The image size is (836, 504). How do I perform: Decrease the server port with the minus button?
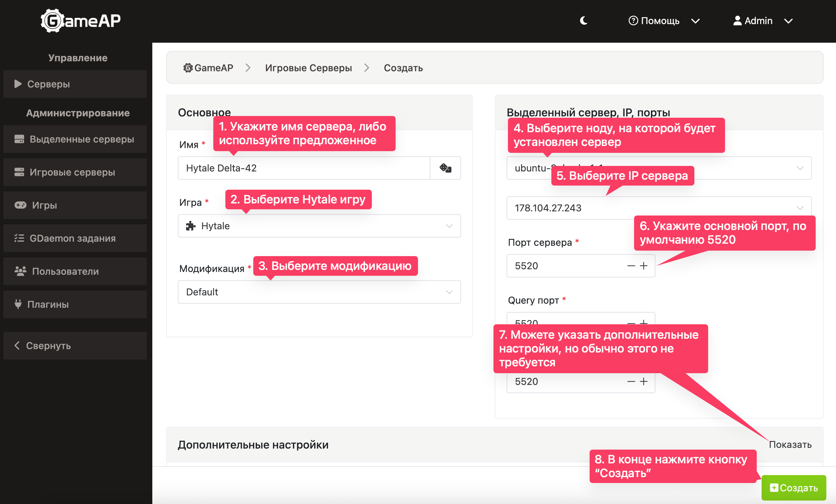(631, 266)
